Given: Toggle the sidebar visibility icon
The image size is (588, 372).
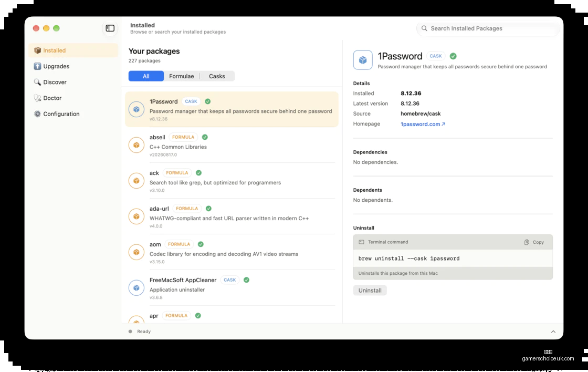Looking at the screenshot, I should (110, 28).
